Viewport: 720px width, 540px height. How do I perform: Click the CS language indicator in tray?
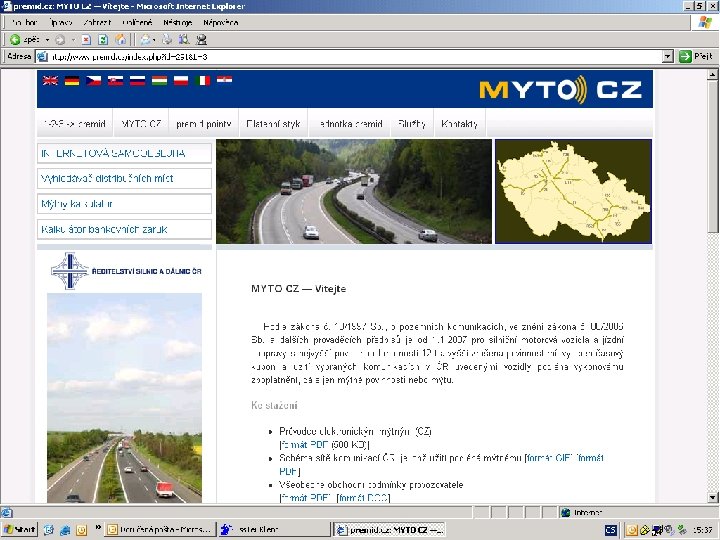pyautogui.click(x=610, y=530)
